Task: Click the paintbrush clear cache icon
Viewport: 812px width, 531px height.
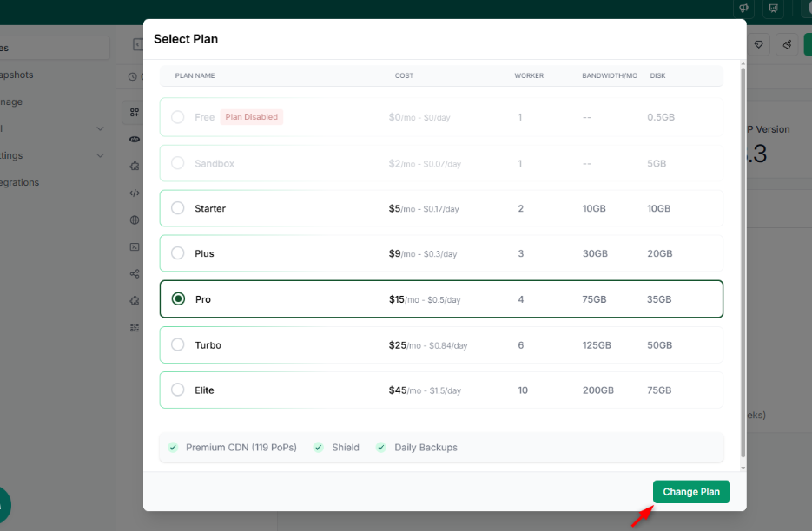Action: coord(787,44)
